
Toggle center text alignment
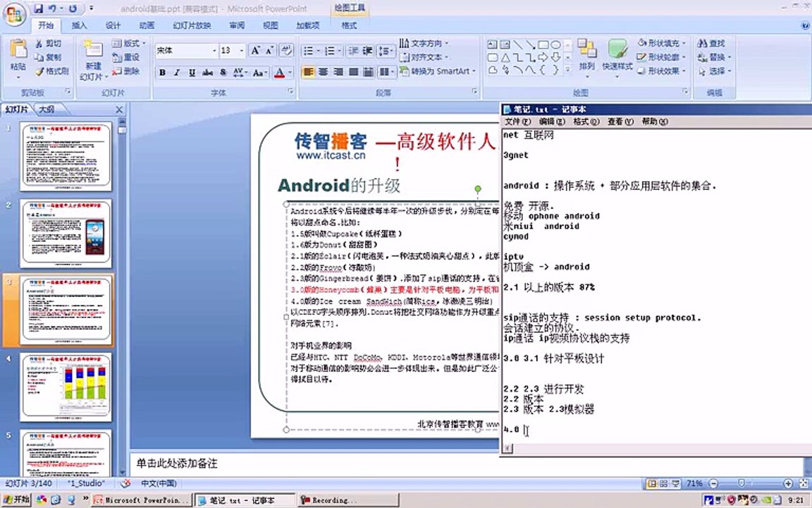point(323,72)
